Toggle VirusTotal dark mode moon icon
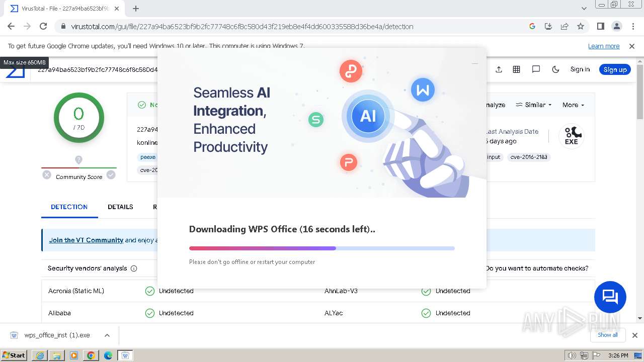This screenshot has width=644, height=362. pos(555,69)
